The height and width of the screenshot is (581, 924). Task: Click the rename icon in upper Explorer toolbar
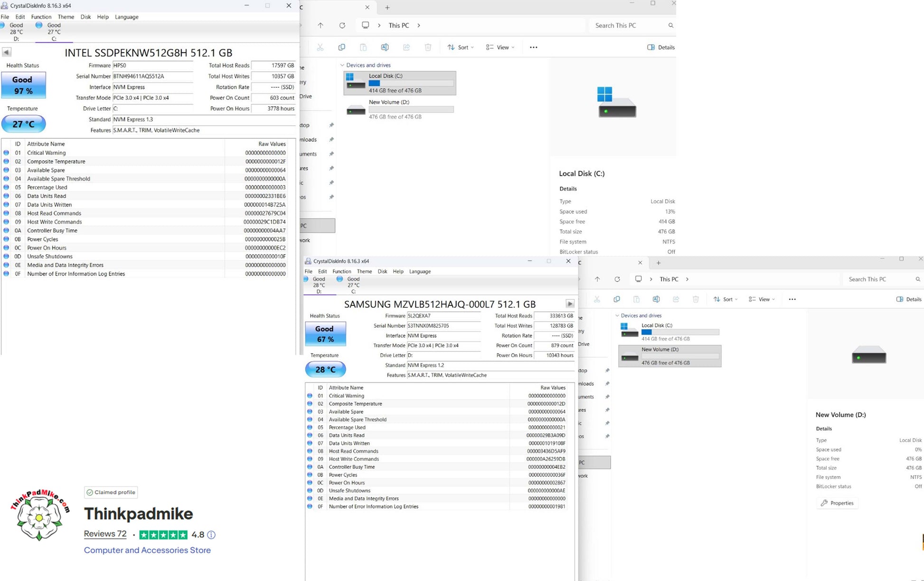tap(385, 48)
